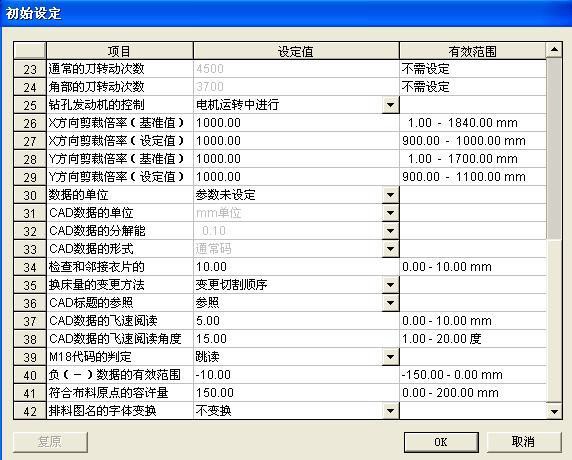This screenshot has width=572, height=460.
Task: Click the 项目 column header
Action: tap(120, 51)
